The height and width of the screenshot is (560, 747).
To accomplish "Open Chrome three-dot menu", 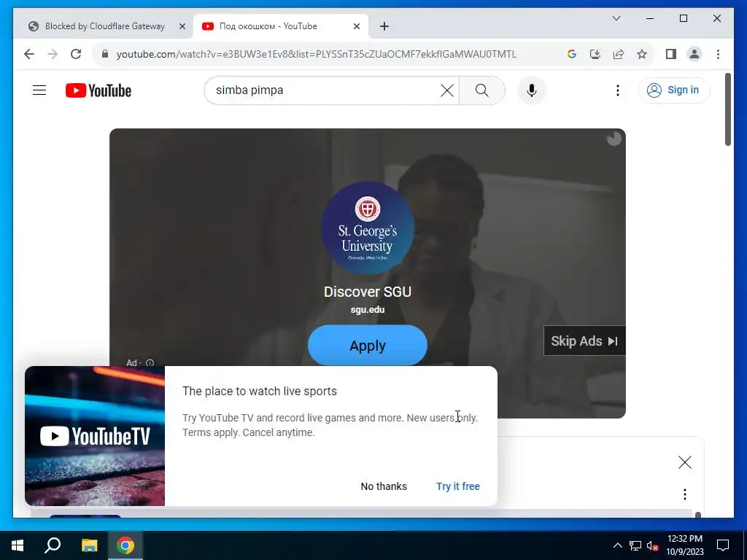I will pos(718,54).
